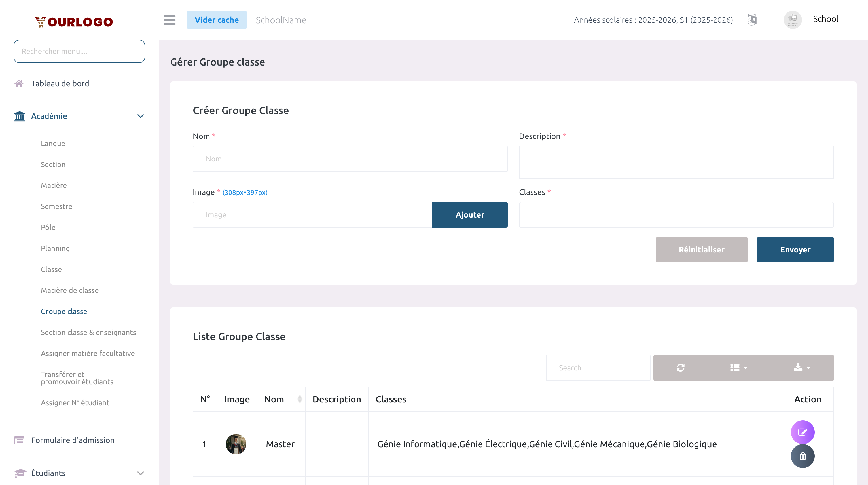Open the Groupe classe menu item
Viewport: 868px width, 485px height.
click(x=64, y=311)
